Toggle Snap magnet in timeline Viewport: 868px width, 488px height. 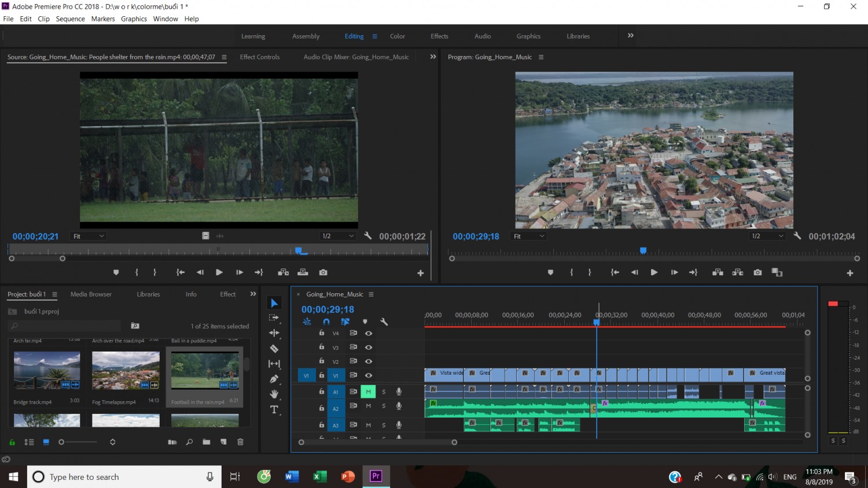[326, 321]
